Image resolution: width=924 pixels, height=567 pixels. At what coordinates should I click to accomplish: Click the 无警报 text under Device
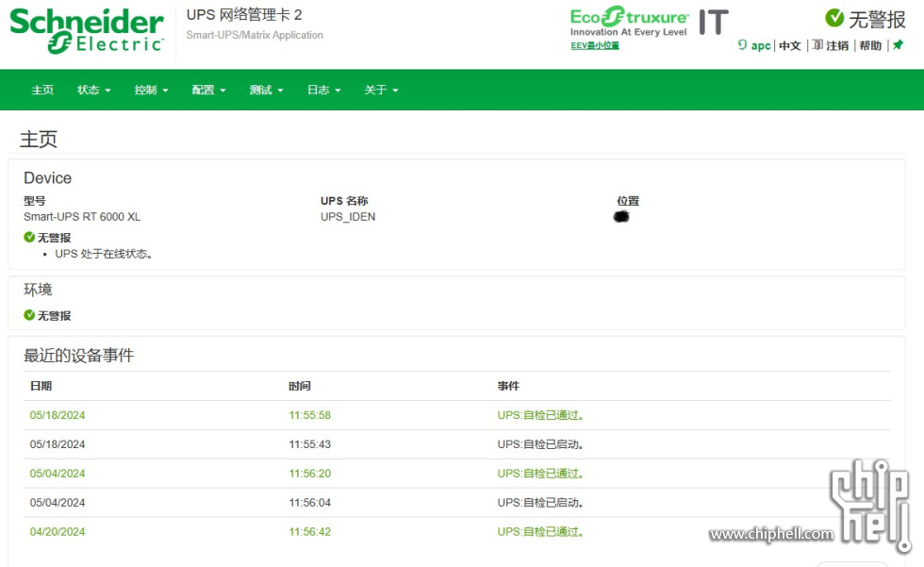55,238
